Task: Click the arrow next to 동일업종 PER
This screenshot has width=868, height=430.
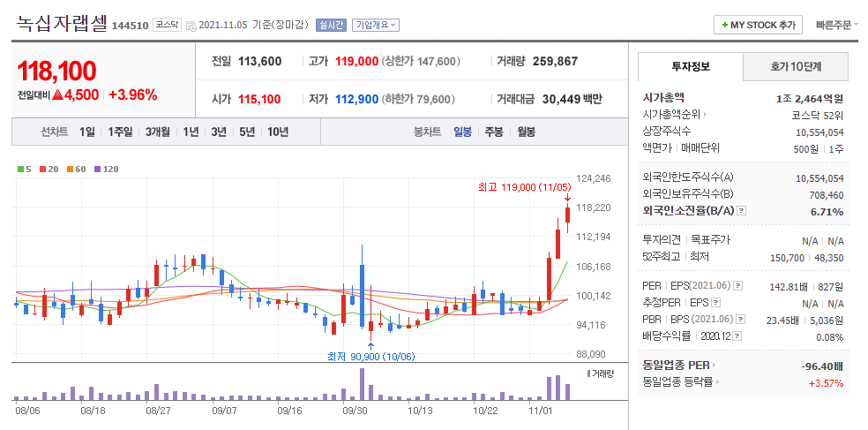Action: (x=715, y=366)
